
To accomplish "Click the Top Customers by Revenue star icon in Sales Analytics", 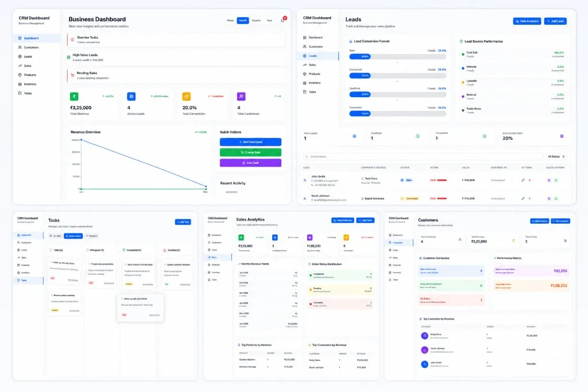I will tap(310, 345).
